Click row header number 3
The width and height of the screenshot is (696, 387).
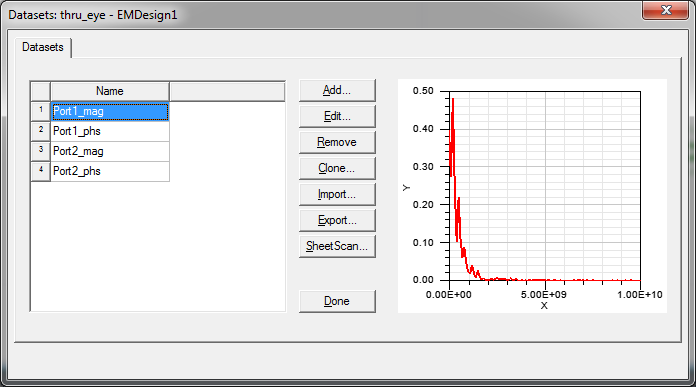coord(41,151)
